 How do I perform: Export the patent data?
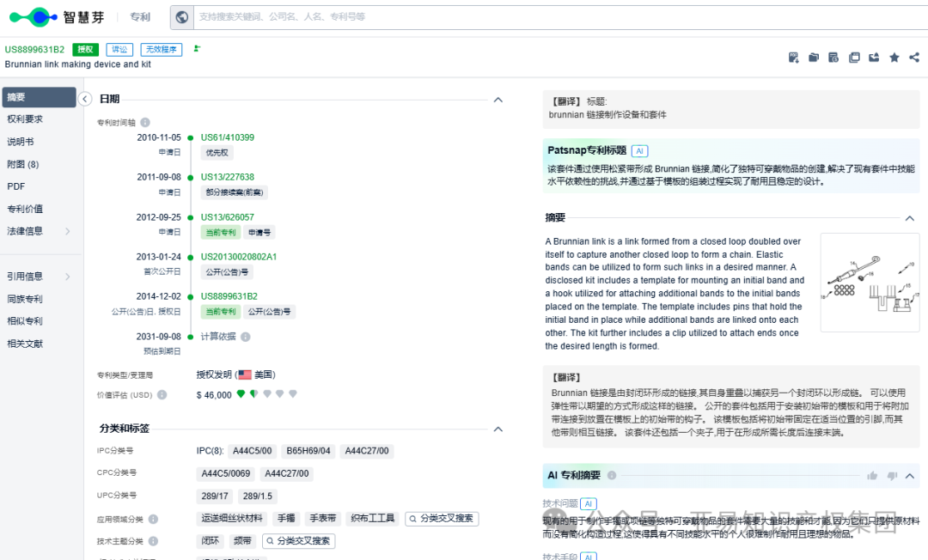click(x=874, y=58)
